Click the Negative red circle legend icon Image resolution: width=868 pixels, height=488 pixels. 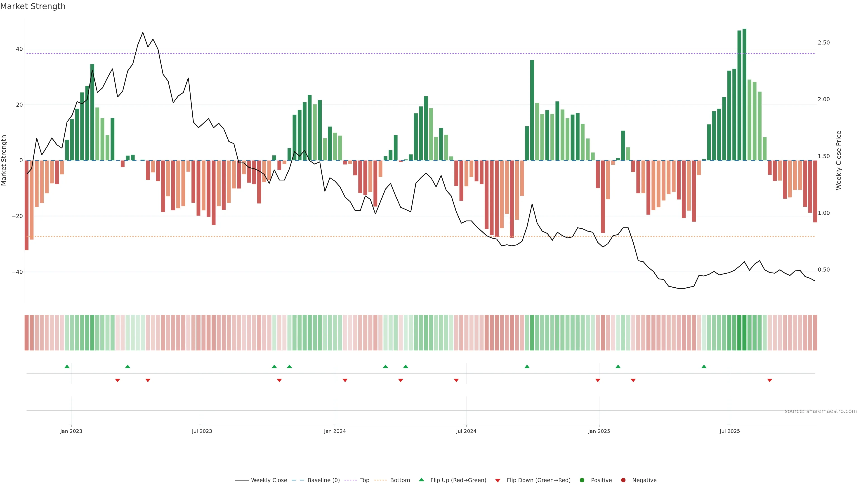(623, 480)
